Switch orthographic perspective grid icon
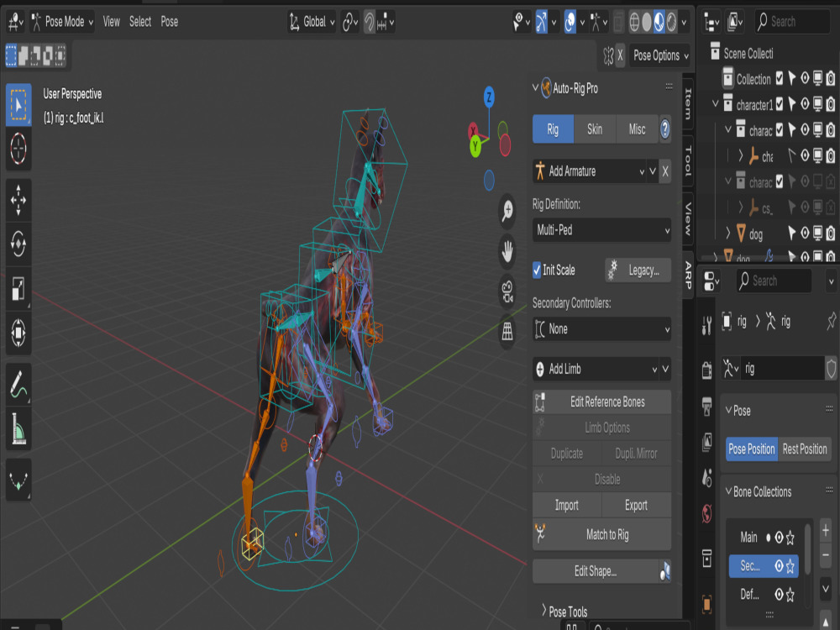This screenshot has width=840, height=630. [507, 332]
